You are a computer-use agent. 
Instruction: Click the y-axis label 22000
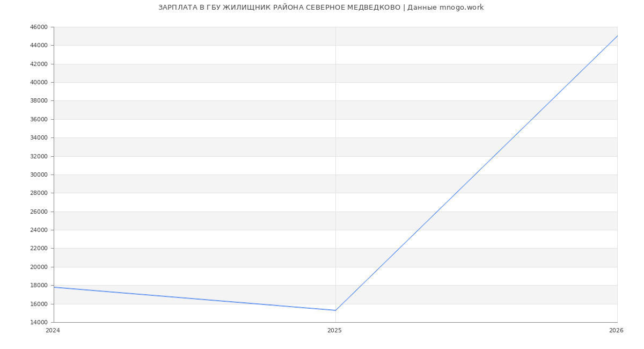[40, 248]
